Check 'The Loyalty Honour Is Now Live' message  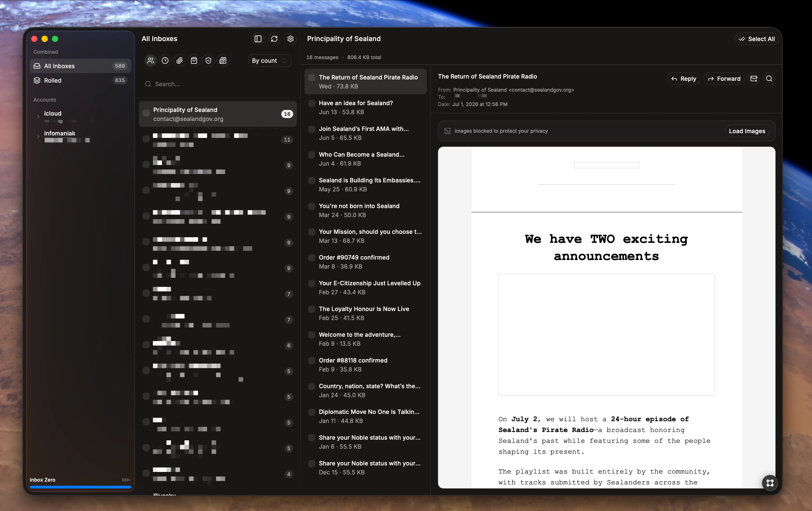(x=312, y=309)
